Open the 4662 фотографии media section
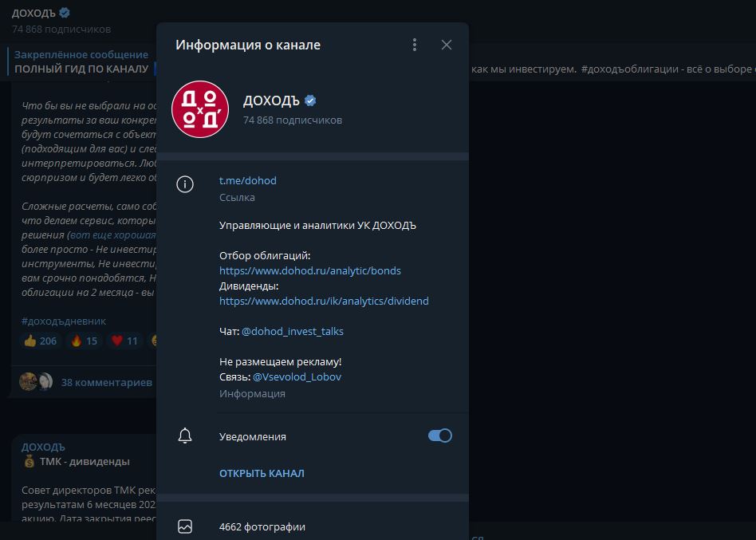The image size is (756, 540). pyautogui.click(x=262, y=526)
